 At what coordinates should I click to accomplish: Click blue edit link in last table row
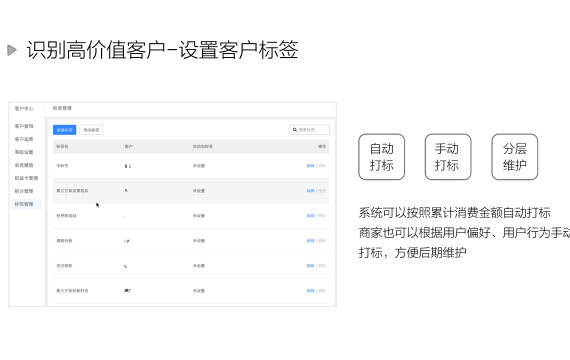pos(310,291)
